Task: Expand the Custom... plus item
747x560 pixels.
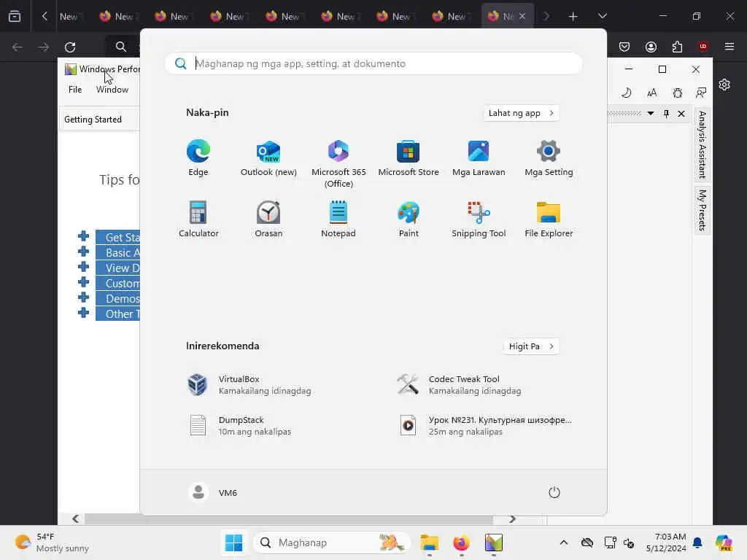Action: tap(83, 282)
